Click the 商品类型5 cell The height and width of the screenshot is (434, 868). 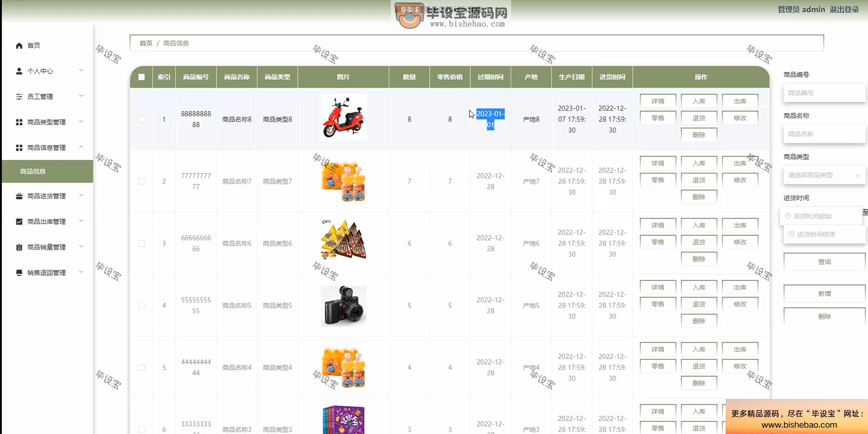[277, 305]
